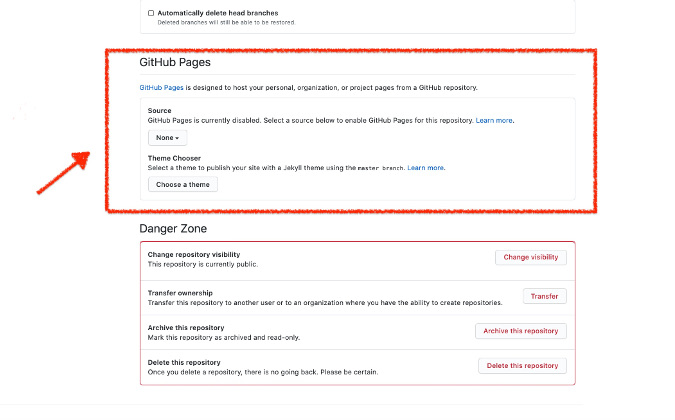This screenshot has height=420, width=675.
Task: Click the Danger Zone section heading
Action: [x=173, y=229]
